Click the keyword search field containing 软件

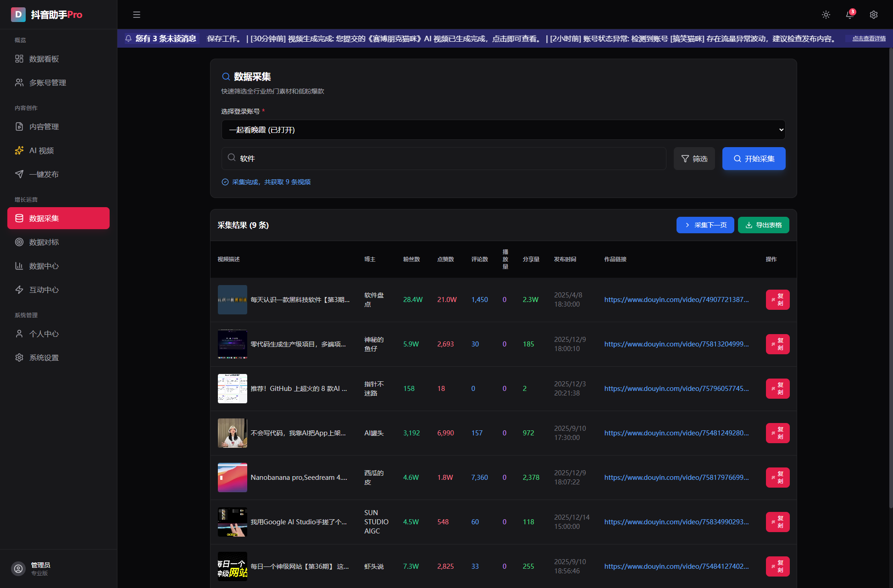[444, 159]
